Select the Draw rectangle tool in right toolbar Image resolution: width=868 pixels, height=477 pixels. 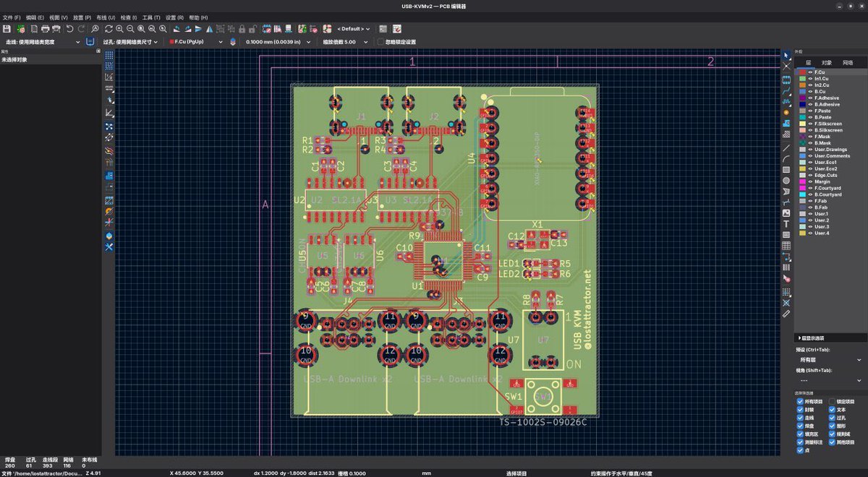[786, 169]
